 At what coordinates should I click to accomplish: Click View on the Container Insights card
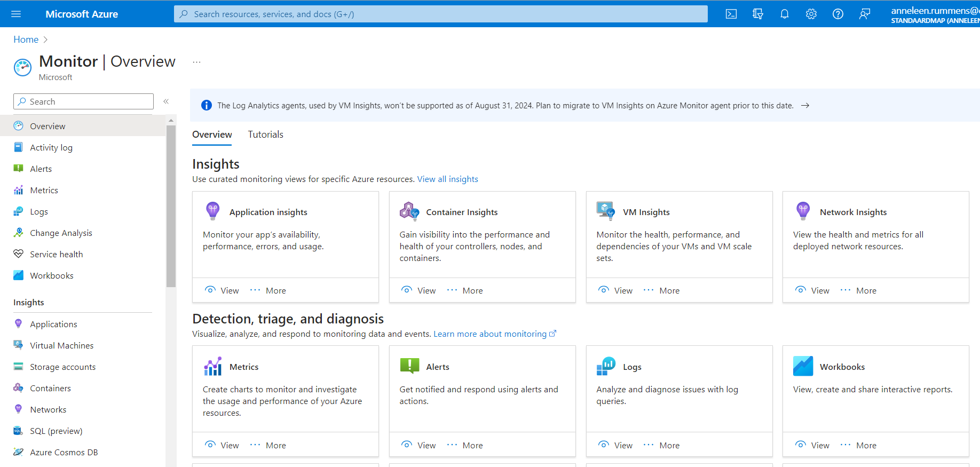[x=418, y=290]
